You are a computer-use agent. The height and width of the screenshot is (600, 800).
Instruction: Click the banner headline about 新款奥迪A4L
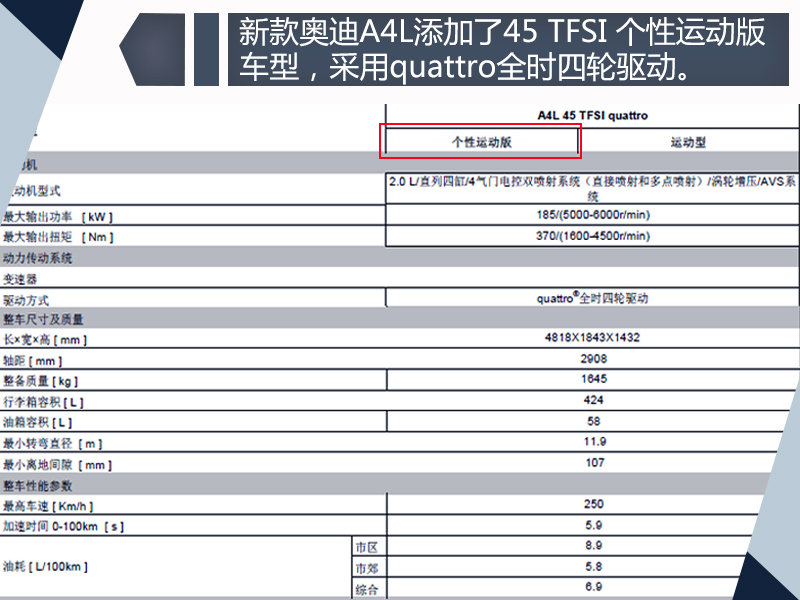[x=502, y=49]
